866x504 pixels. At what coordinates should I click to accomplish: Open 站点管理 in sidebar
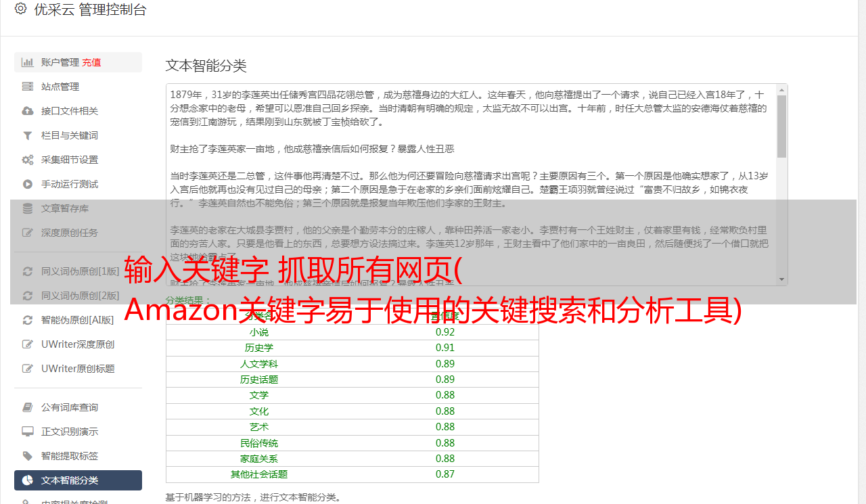pos(78,87)
